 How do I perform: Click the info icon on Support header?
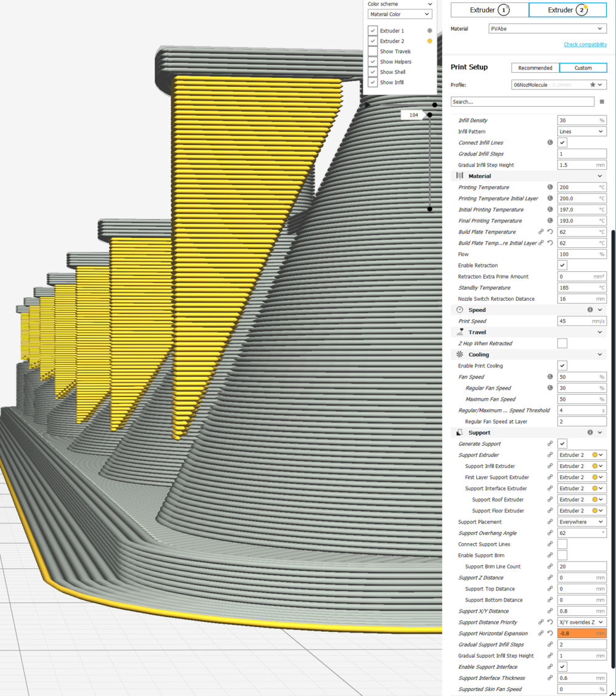click(590, 432)
